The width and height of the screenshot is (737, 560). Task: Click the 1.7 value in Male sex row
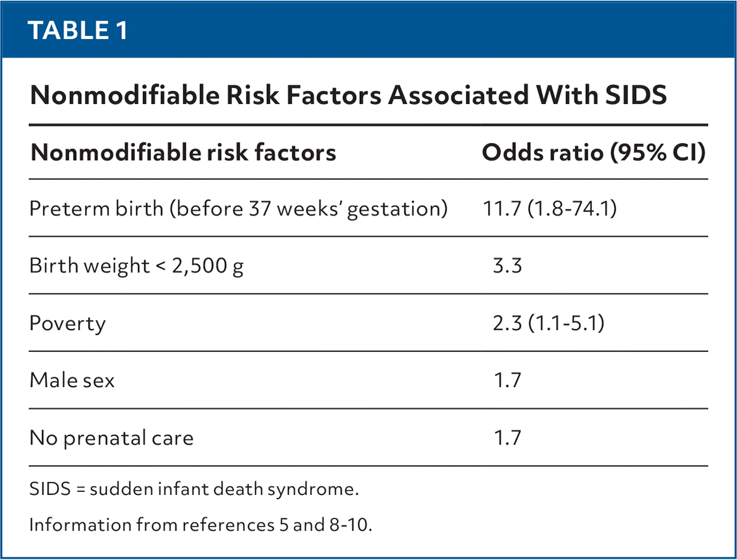(x=507, y=380)
